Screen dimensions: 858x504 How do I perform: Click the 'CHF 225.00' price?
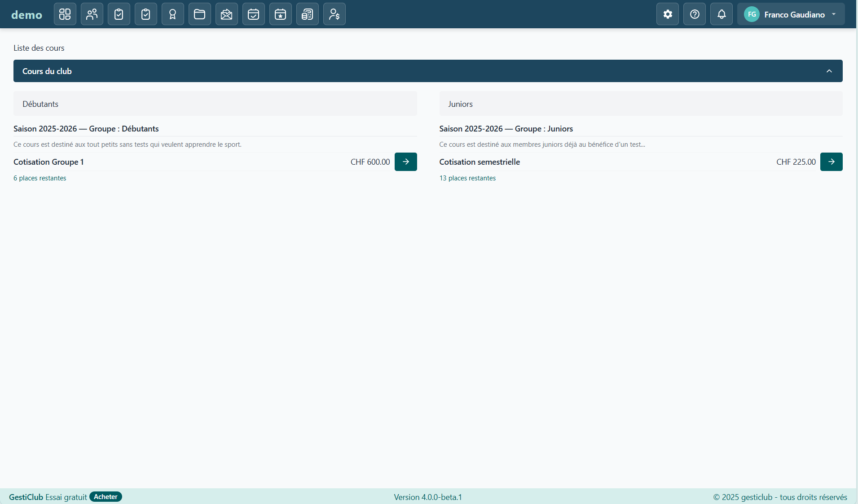tap(796, 162)
